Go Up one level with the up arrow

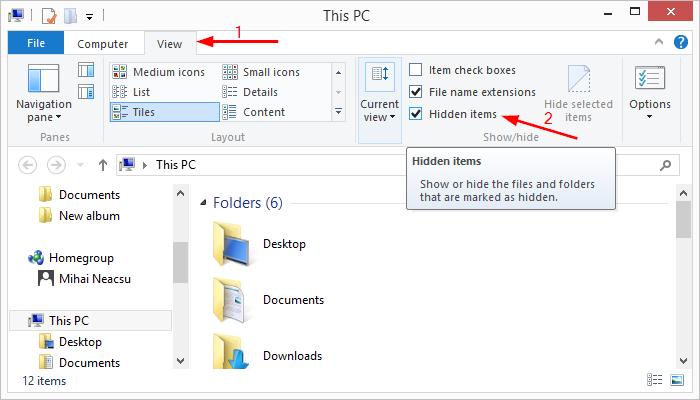click(x=103, y=165)
